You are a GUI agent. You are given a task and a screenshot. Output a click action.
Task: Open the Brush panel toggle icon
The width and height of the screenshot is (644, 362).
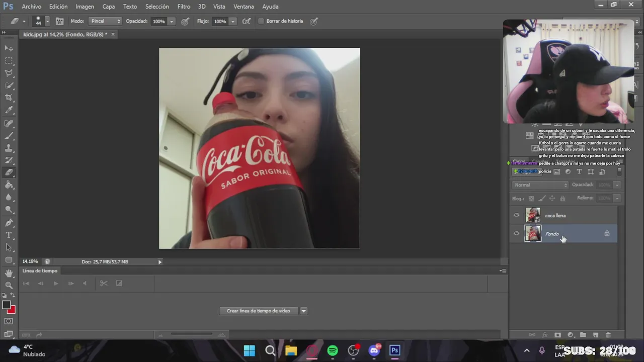(59, 21)
